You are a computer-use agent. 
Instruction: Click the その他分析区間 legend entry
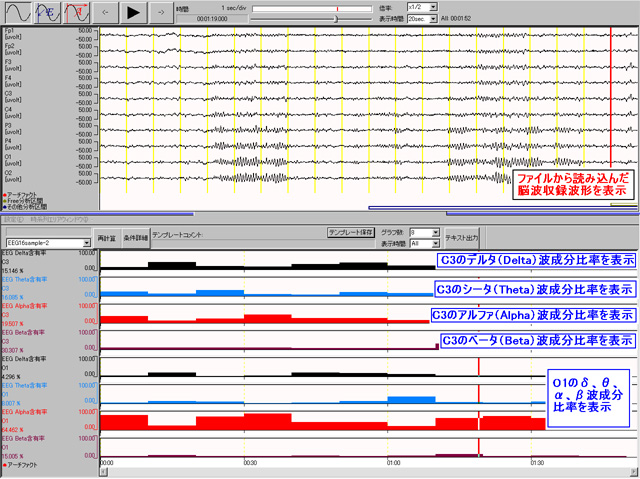click(26, 207)
